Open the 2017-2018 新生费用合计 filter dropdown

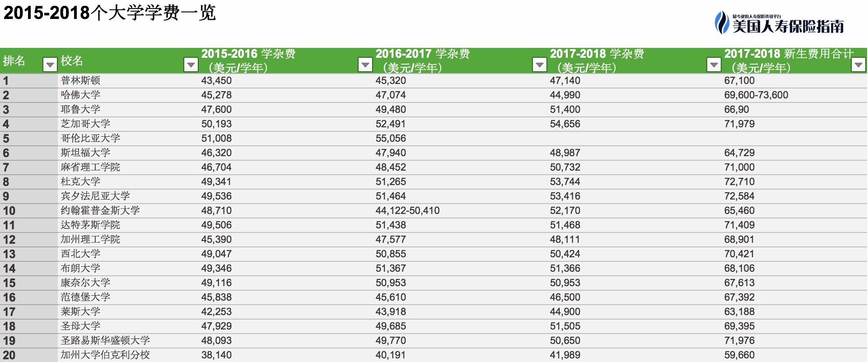click(x=858, y=65)
